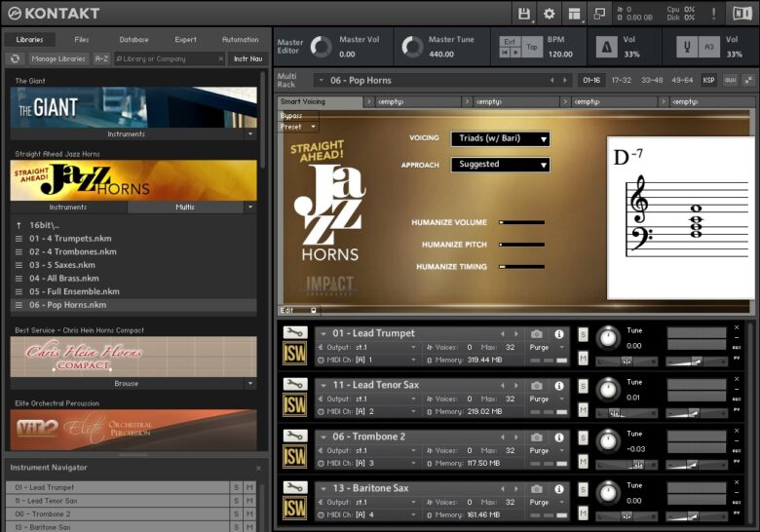Image resolution: width=760 pixels, height=532 pixels.
Task: Click the KSP script editor button
Action: click(708, 80)
